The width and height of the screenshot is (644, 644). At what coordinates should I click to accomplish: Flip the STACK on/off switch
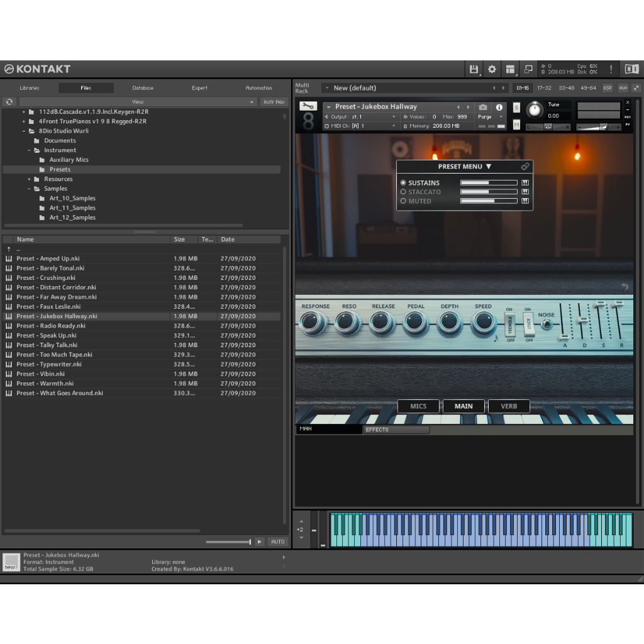coord(528,325)
